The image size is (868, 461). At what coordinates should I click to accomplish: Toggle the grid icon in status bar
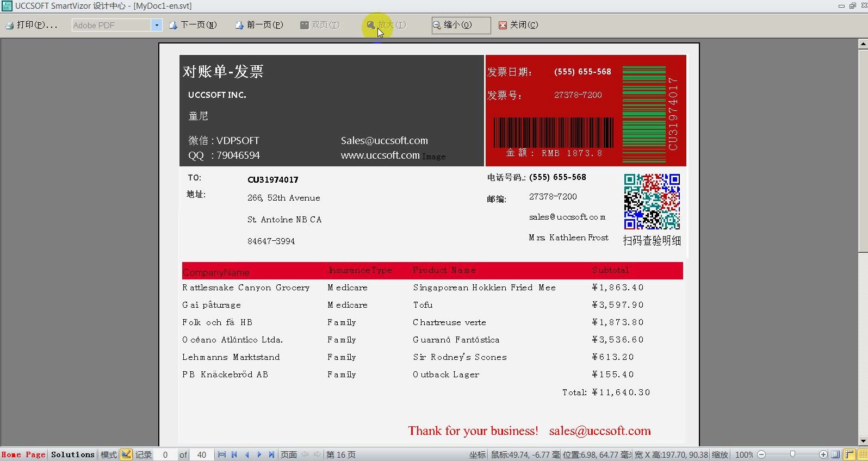(x=862, y=454)
